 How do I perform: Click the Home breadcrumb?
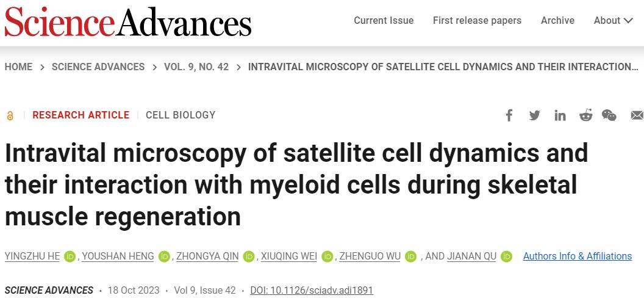click(x=18, y=67)
